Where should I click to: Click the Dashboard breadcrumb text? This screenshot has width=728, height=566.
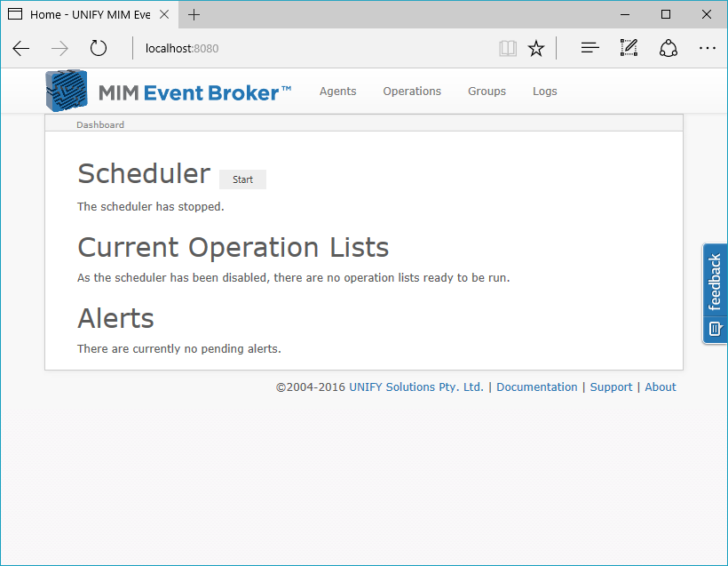(x=100, y=124)
